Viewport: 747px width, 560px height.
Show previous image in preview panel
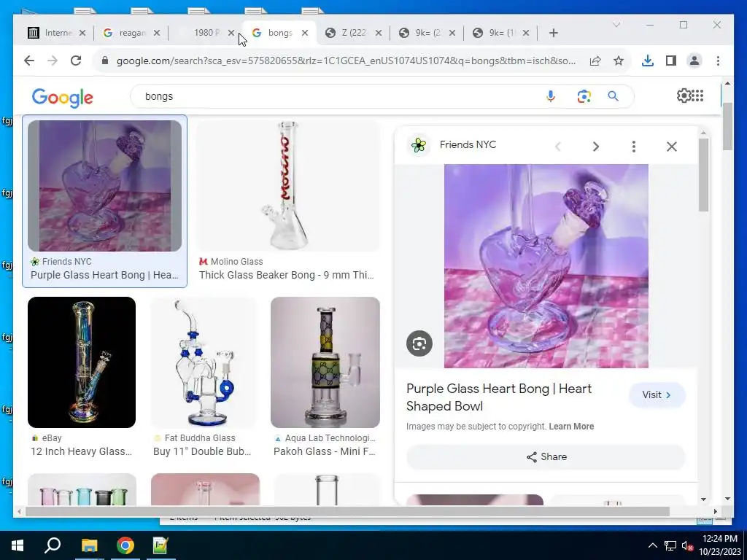[558, 146]
